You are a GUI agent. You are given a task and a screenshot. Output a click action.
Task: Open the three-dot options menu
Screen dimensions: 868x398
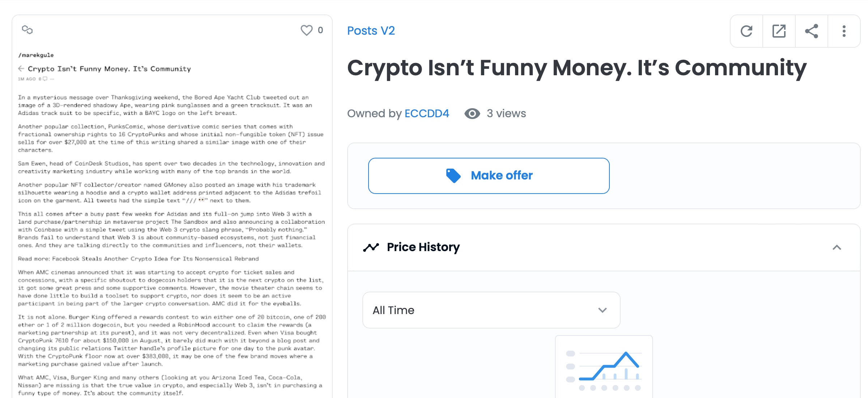point(844,31)
